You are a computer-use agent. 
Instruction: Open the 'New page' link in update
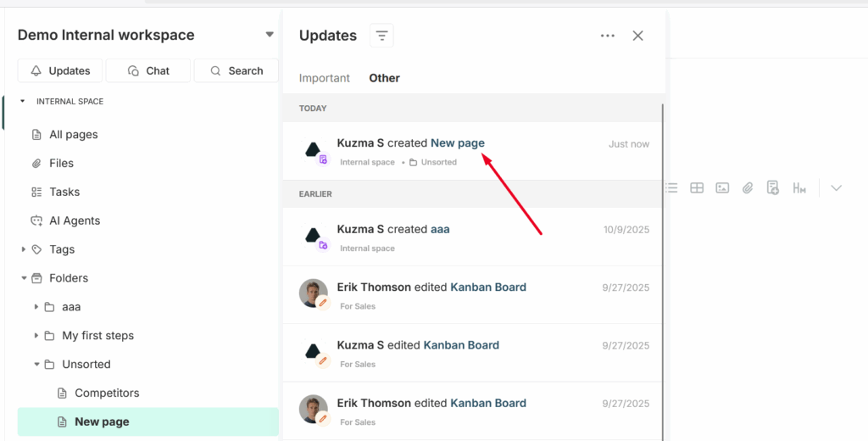click(x=458, y=143)
